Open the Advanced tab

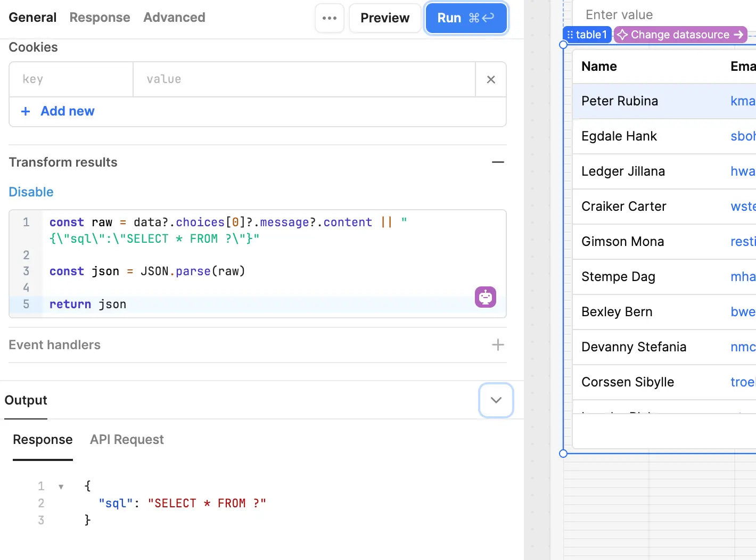click(174, 18)
